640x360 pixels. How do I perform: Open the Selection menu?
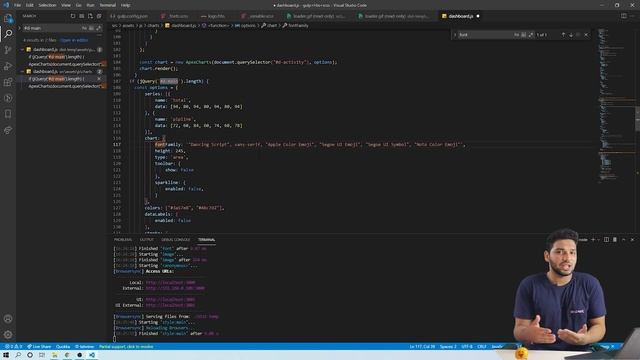(x=47, y=5)
